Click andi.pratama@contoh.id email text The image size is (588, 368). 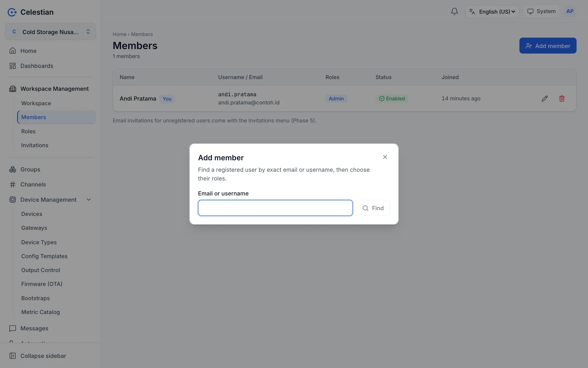(249, 103)
